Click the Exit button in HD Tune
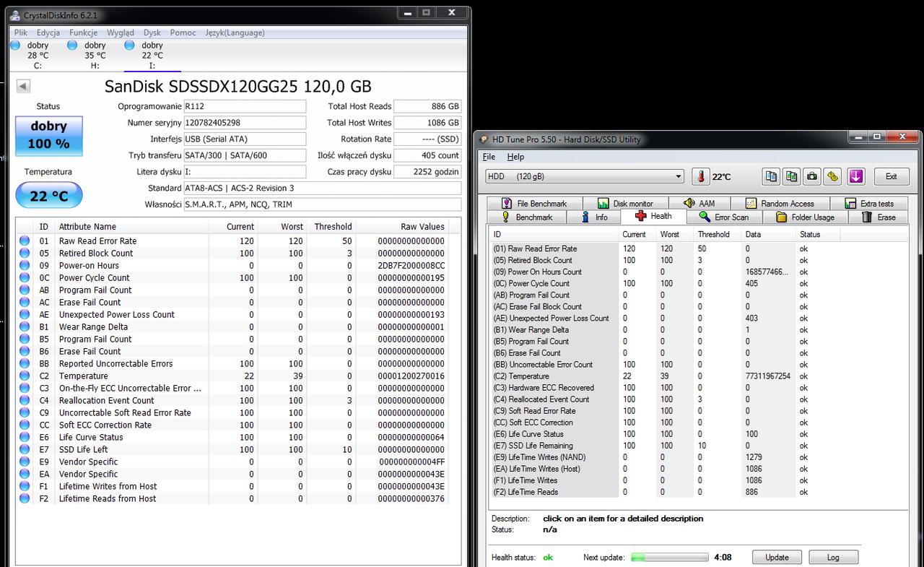924x567 pixels. click(x=892, y=176)
